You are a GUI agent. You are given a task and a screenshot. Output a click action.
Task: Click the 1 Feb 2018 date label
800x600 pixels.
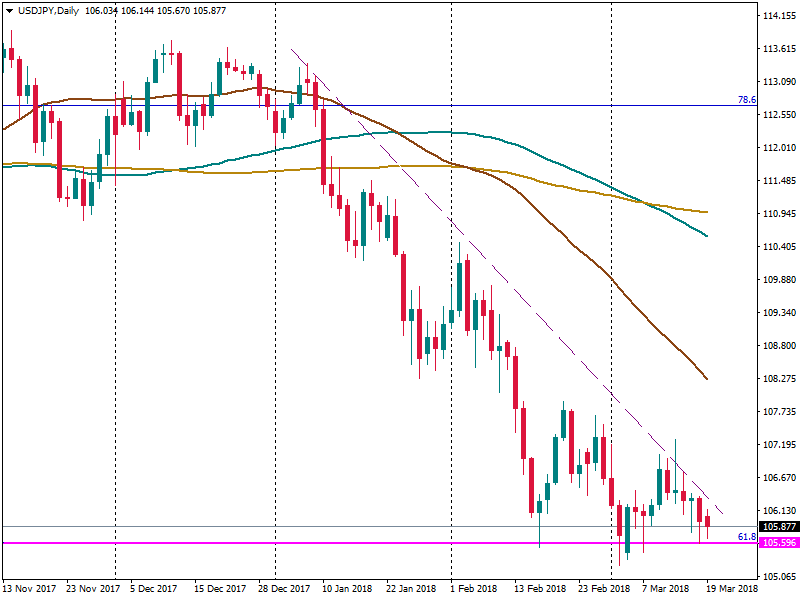(x=478, y=589)
